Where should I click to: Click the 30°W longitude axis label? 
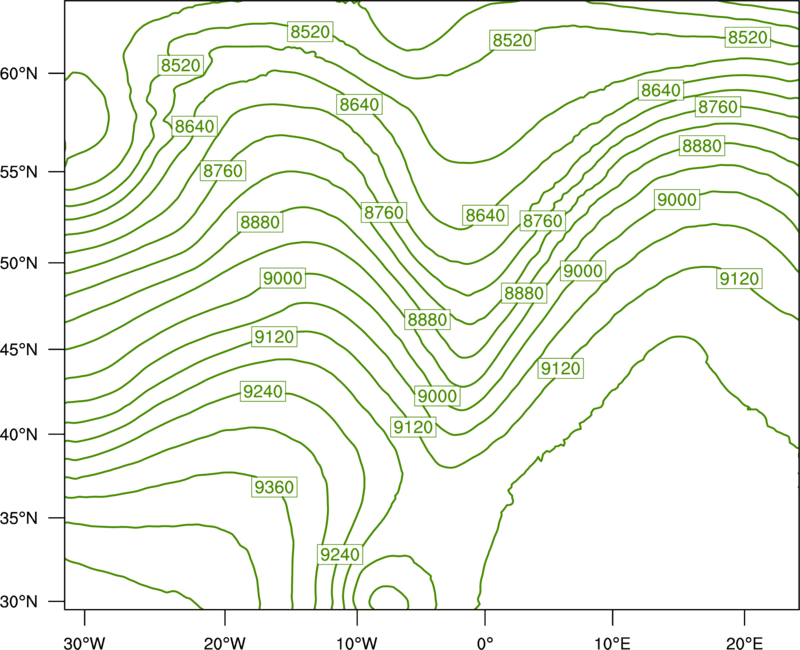coord(84,643)
